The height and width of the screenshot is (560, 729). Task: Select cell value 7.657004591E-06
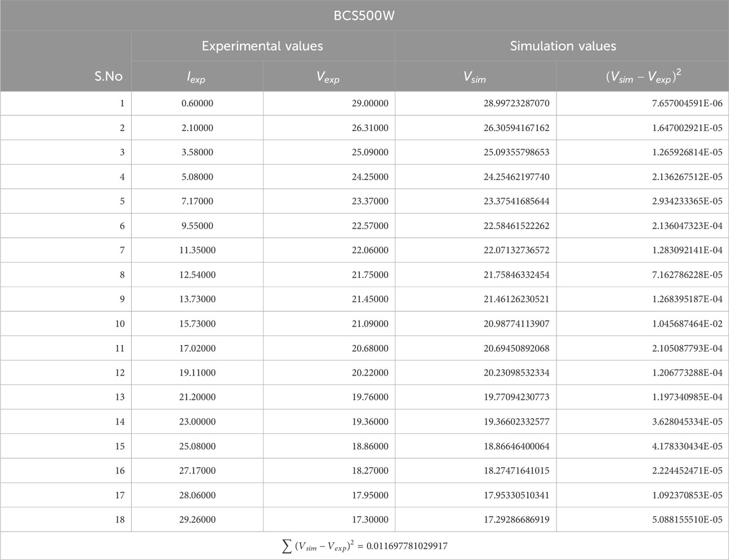pyautogui.click(x=687, y=103)
